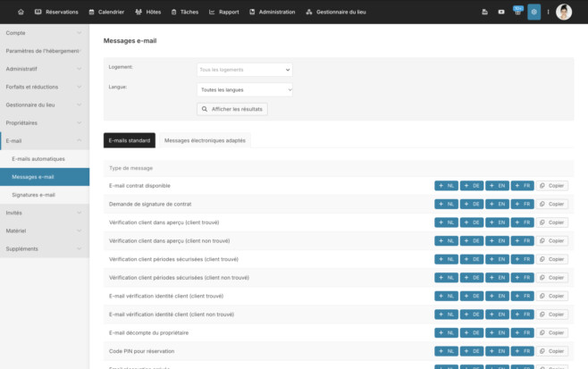Copy the E-mail contrat disponible message
This screenshot has width=588, height=369.
click(552, 186)
